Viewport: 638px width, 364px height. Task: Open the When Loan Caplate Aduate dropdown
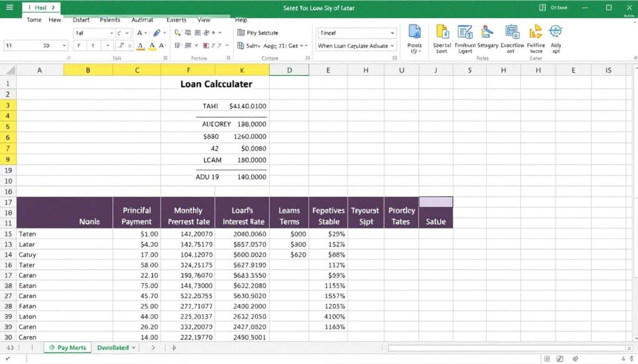pos(393,46)
